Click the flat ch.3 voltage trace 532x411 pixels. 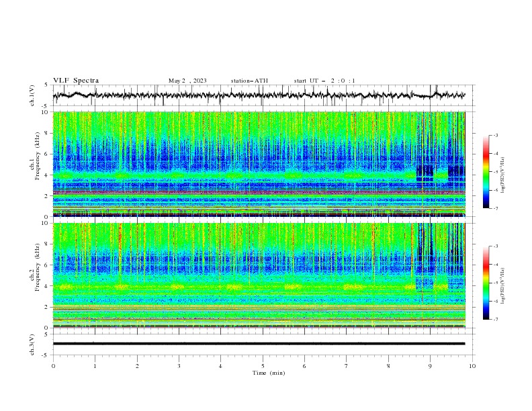pos(259,344)
